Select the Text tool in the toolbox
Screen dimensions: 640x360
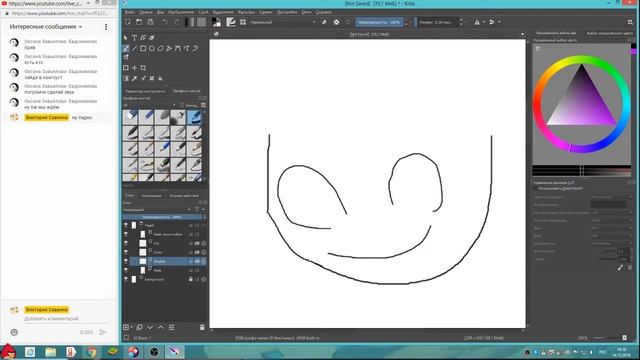[134, 38]
